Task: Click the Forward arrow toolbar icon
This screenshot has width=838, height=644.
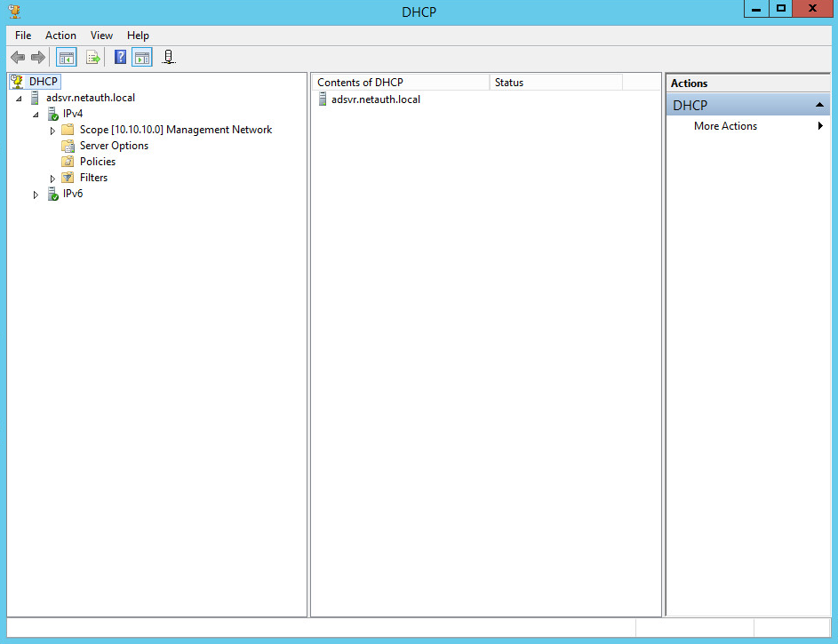Action: click(x=38, y=57)
